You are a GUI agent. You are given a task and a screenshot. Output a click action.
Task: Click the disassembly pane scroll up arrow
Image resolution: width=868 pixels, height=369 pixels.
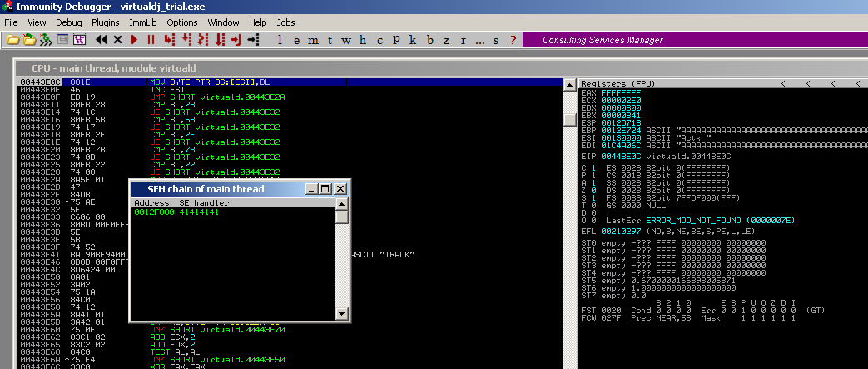(x=569, y=85)
